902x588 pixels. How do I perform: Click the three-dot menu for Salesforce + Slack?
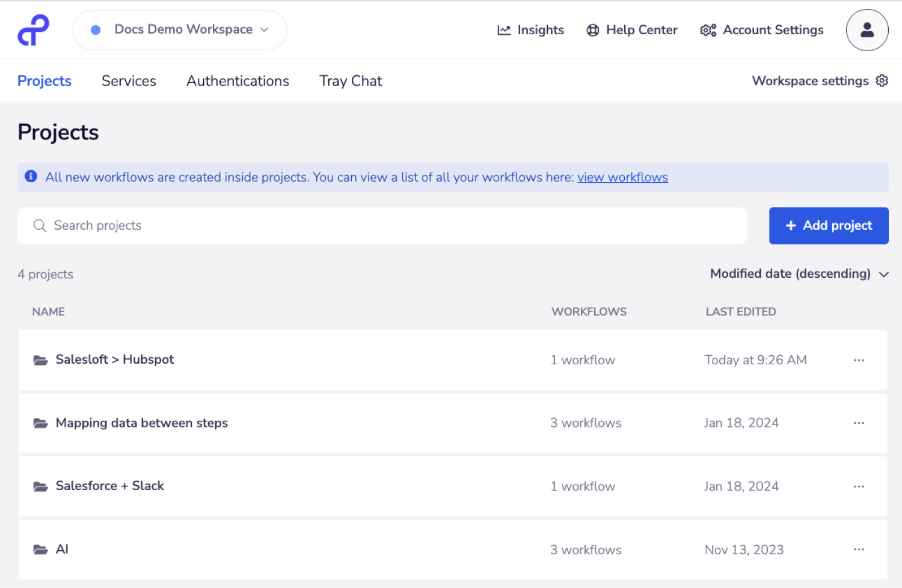(858, 486)
